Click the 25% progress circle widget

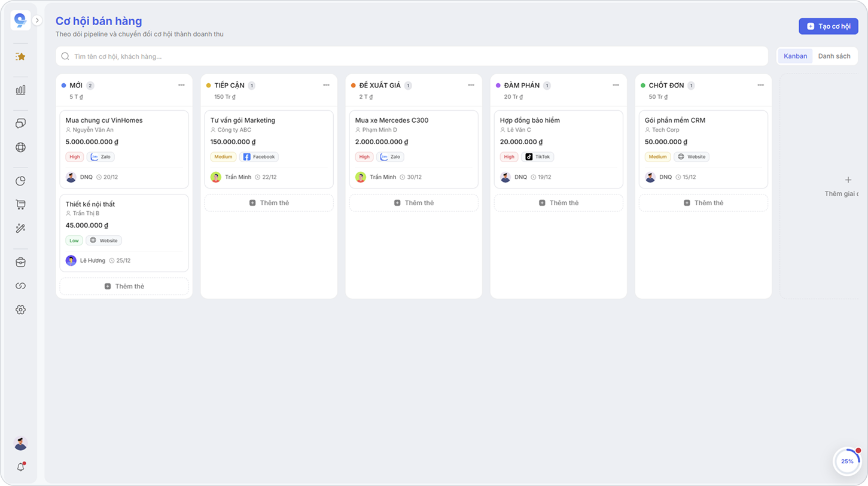pos(847,461)
